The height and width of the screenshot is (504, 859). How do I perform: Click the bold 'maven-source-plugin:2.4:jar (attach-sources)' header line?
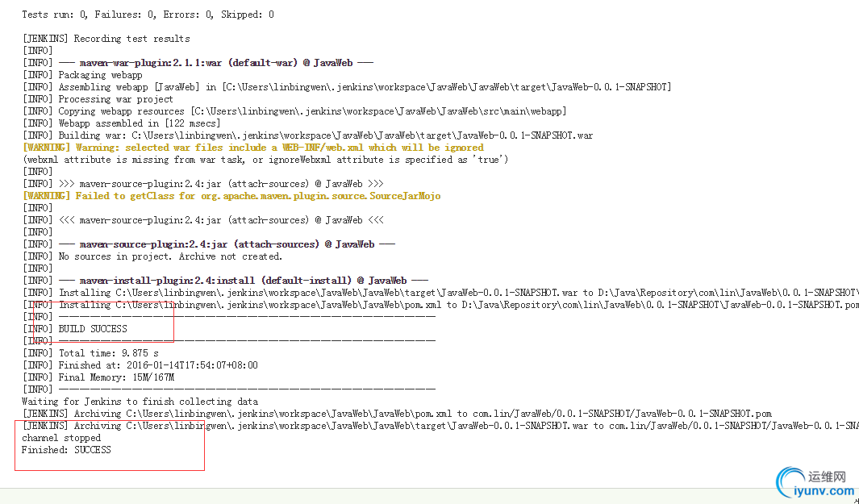209,244
